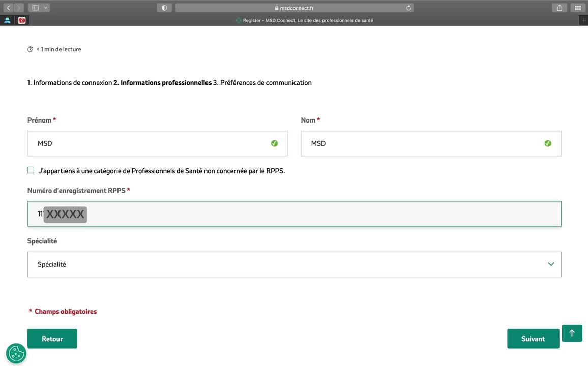This screenshot has width=588, height=366.
Task: Open the red pinned tab favicon
Action: point(22,20)
